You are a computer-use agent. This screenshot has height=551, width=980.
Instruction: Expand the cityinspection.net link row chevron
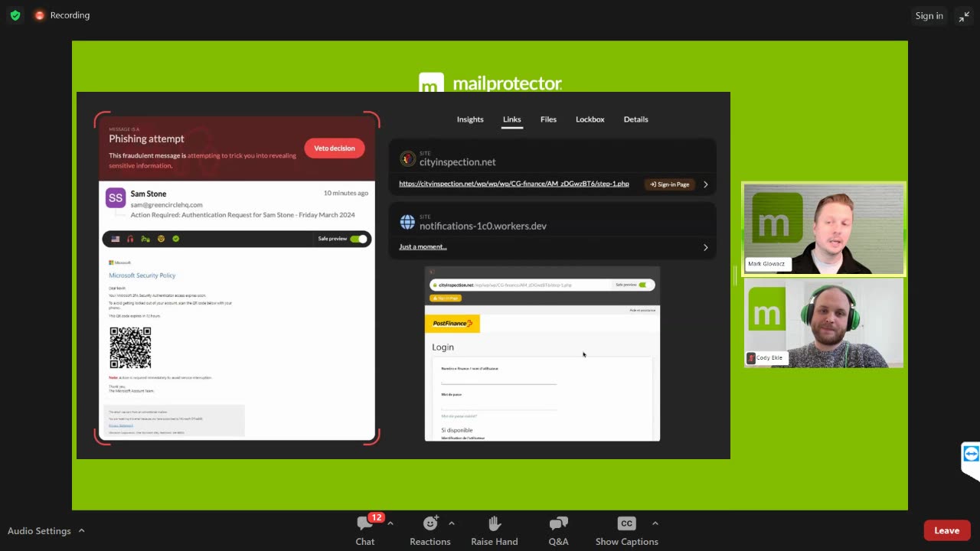click(x=706, y=184)
